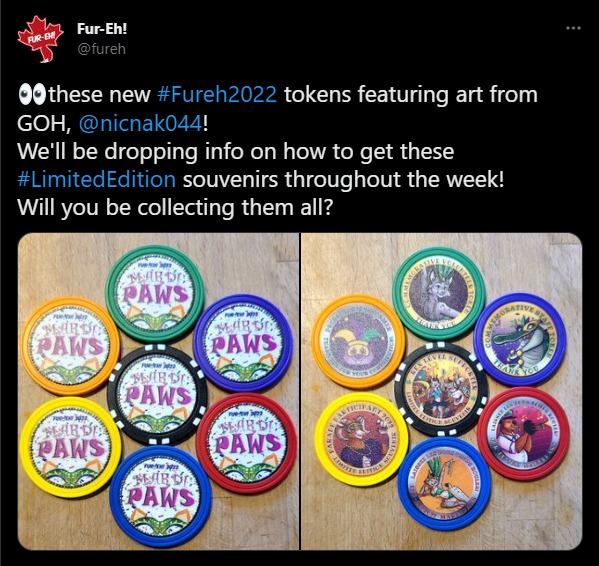The width and height of the screenshot is (599, 566).
Task: Open the right photo of token artwork
Action: click(442, 391)
